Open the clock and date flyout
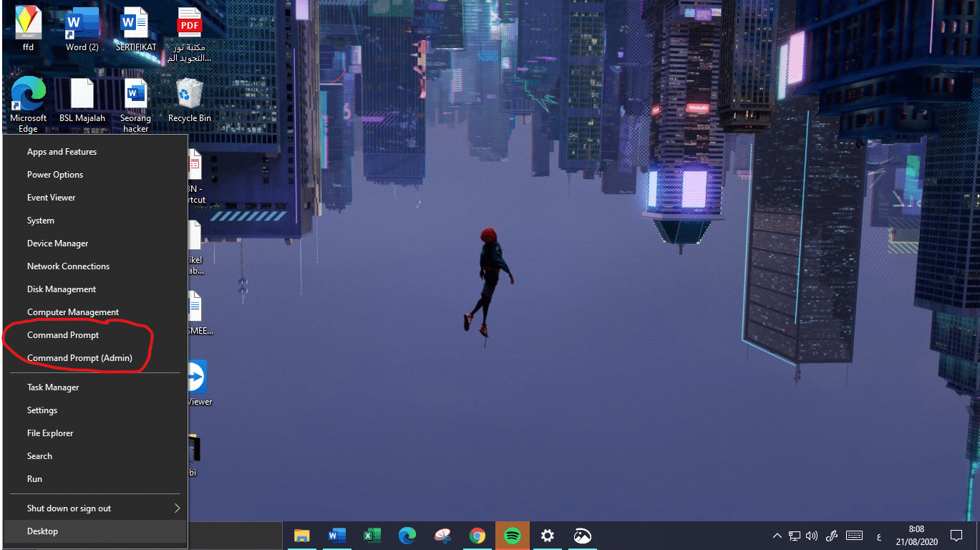 (916, 536)
